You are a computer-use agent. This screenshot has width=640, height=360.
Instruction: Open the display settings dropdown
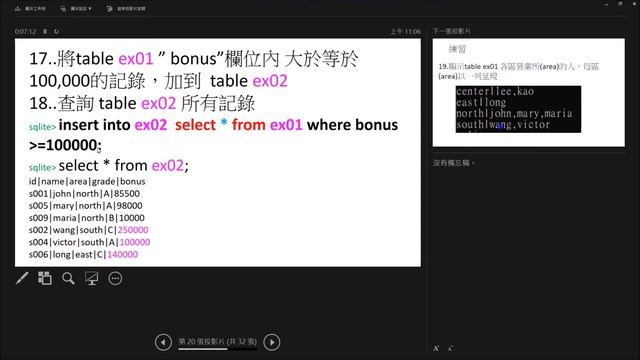[76, 9]
